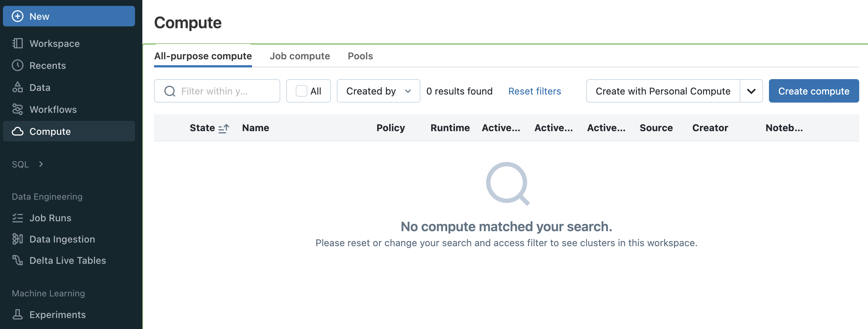Open the Data Ingestion icon
The width and height of the screenshot is (868, 329).
18,239
